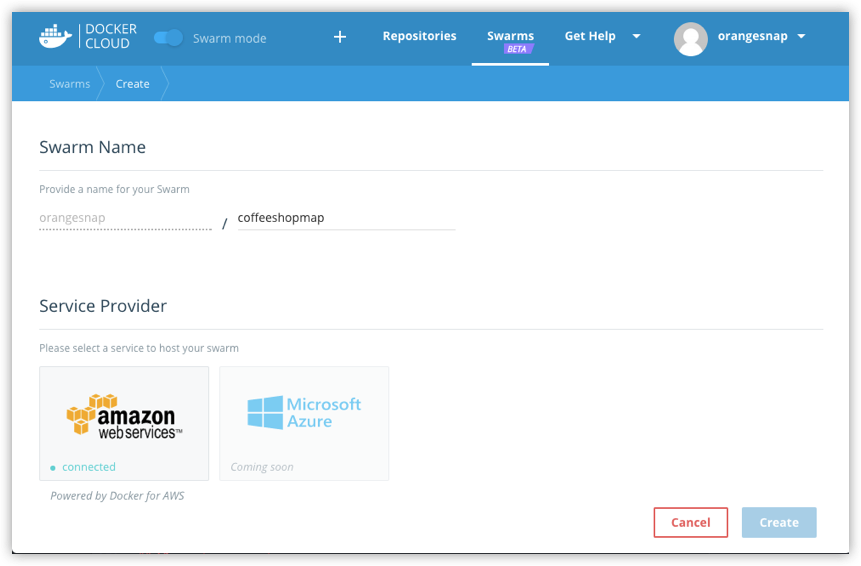Click the orangesnap namespace field

(x=125, y=218)
